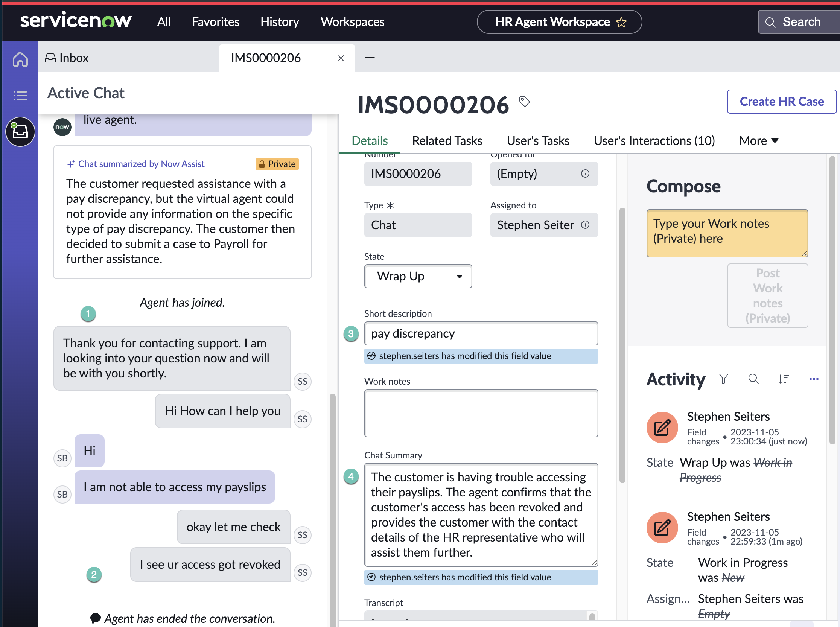Image resolution: width=840 pixels, height=627 pixels.
Task: Open the Workspaces menu
Action: point(353,21)
